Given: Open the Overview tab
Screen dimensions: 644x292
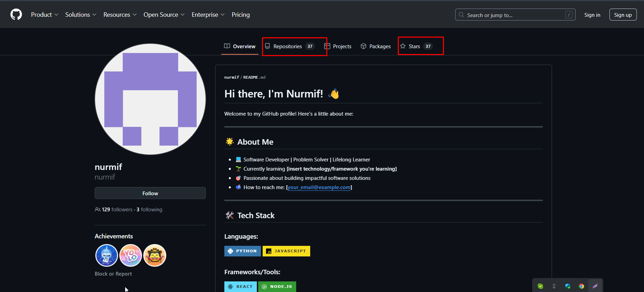Looking at the screenshot, I should (x=240, y=46).
